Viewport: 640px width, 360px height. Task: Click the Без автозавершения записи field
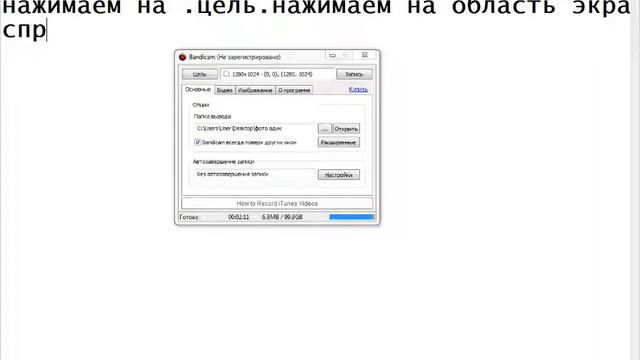255,174
